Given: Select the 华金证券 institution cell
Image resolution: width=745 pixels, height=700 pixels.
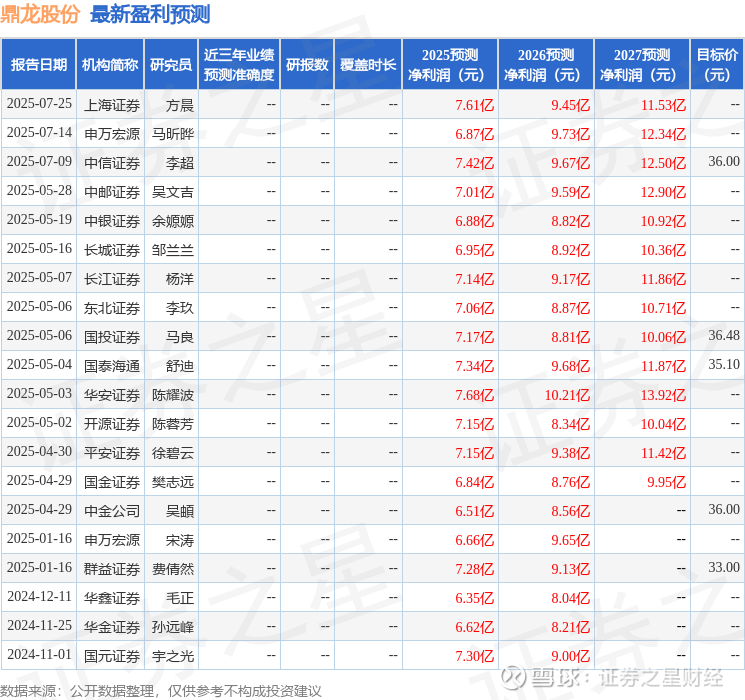Looking at the screenshot, I should (112, 627).
